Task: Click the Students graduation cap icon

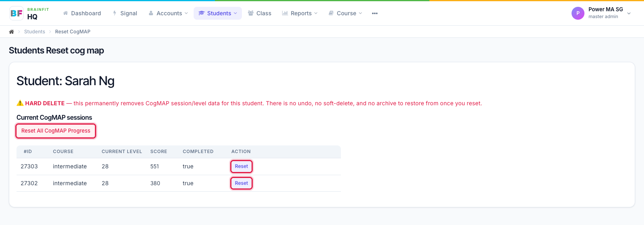Action: (x=202, y=13)
